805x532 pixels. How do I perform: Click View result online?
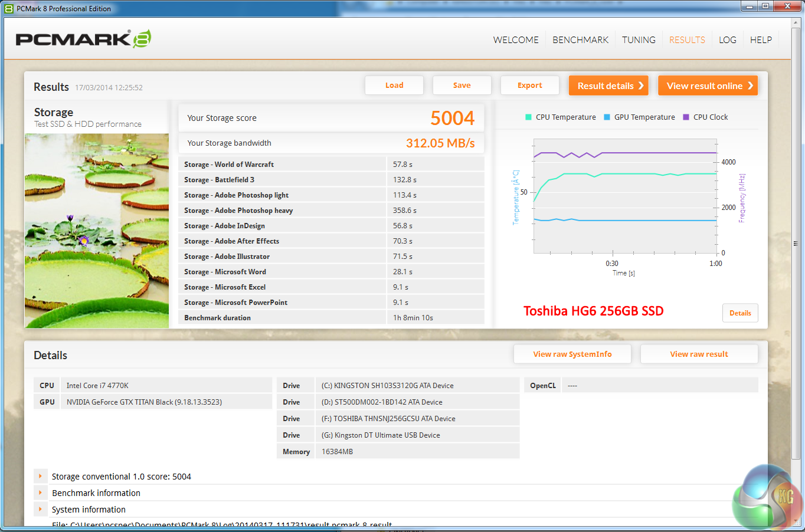708,86
